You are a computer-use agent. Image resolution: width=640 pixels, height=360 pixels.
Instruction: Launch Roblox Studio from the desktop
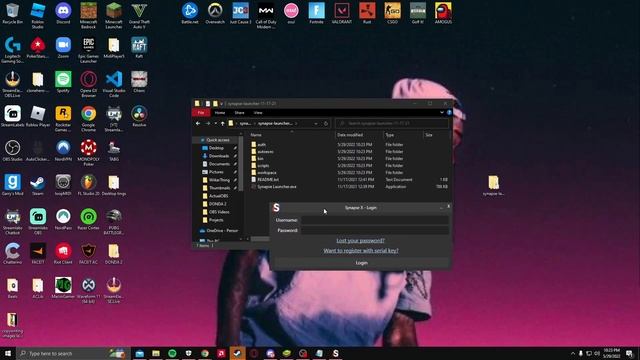coord(38,16)
